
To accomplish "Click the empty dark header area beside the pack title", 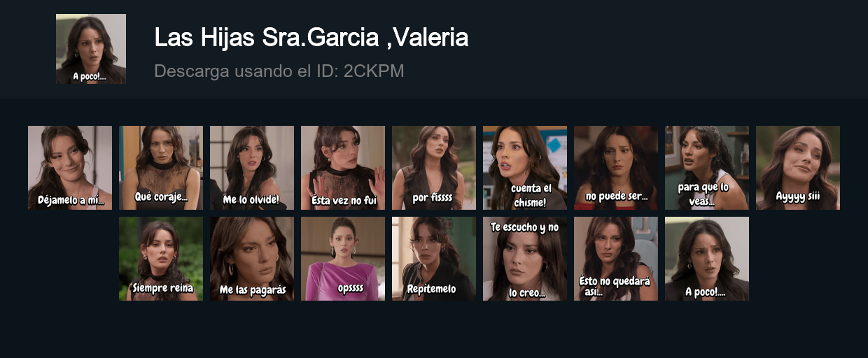I will pos(665,49).
